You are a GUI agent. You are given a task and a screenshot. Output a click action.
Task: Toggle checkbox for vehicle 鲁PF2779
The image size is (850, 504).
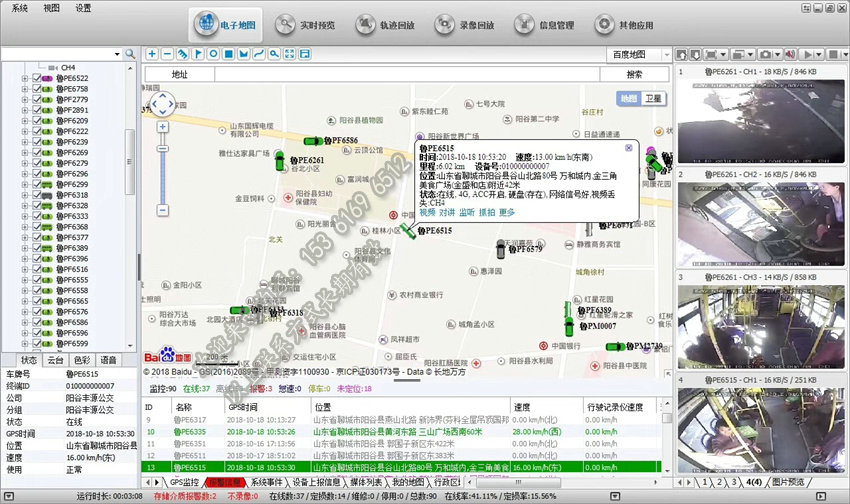pyautogui.click(x=36, y=100)
